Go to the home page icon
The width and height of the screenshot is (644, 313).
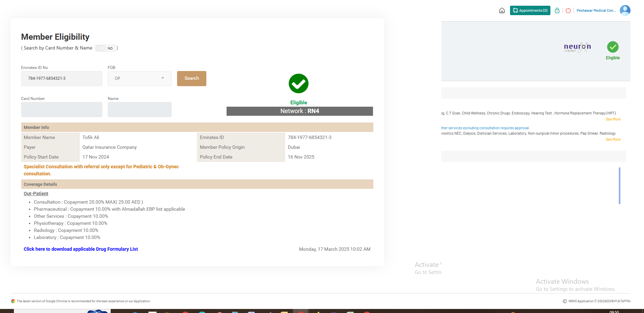pos(502,10)
